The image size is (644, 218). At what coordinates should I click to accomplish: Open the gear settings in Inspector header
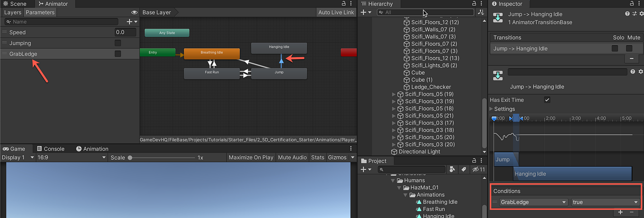click(x=641, y=14)
